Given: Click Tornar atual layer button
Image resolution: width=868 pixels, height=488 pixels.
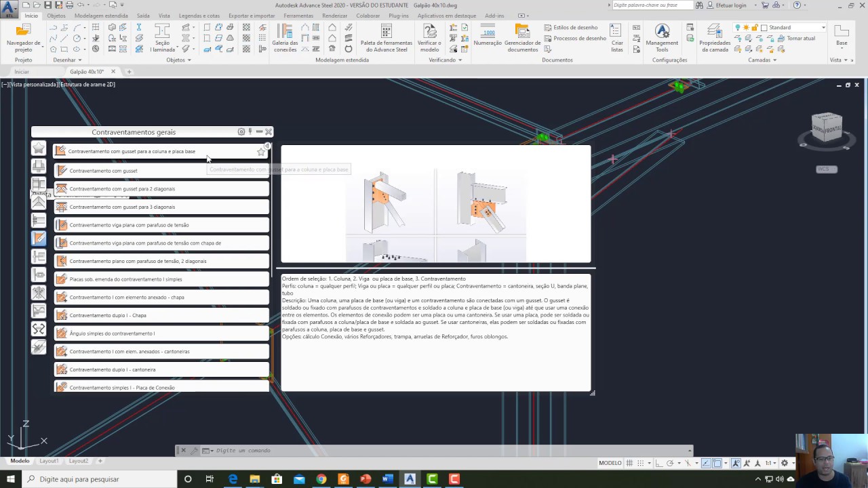Looking at the screenshot, I should click(796, 39).
